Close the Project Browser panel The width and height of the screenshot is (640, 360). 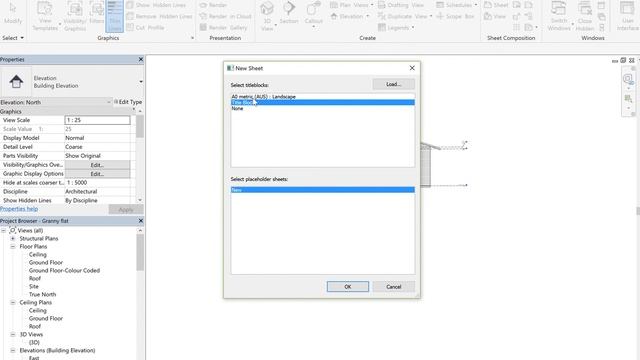pyautogui.click(x=141, y=221)
